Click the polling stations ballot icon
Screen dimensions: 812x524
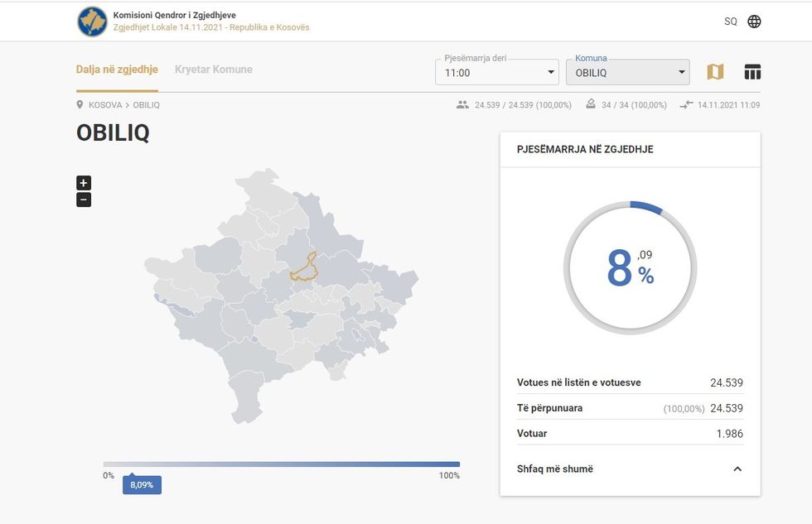pos(591,105)
